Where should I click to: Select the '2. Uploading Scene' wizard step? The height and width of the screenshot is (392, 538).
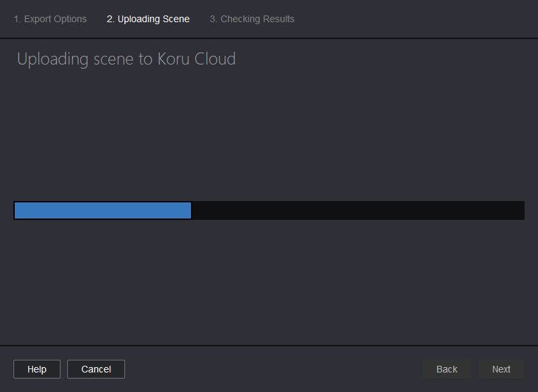coord(148,19)
